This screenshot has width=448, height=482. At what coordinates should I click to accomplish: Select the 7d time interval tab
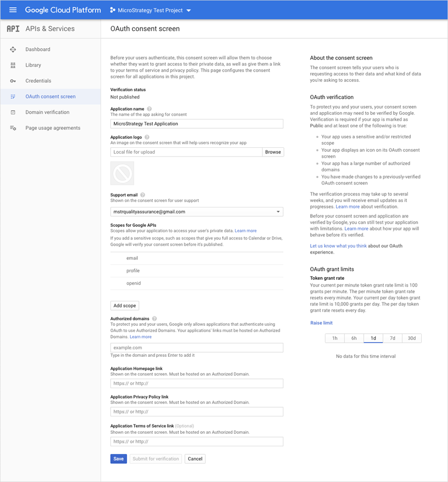coord(392,338)
